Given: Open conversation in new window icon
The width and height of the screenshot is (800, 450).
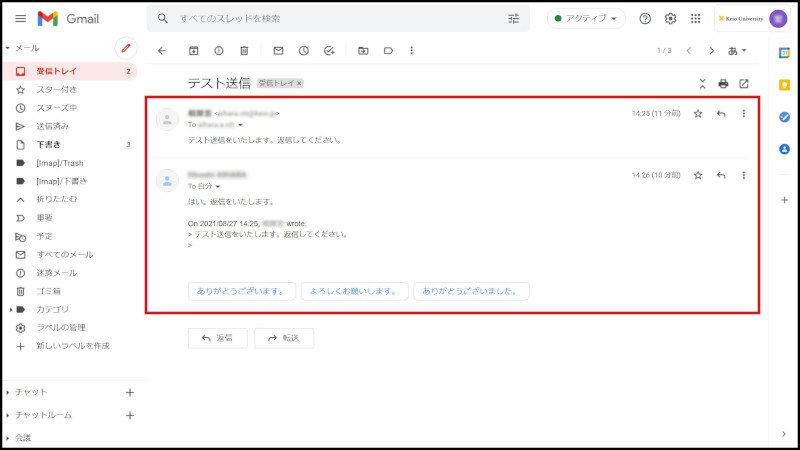Looking at the screenshot, I should 743,84.
